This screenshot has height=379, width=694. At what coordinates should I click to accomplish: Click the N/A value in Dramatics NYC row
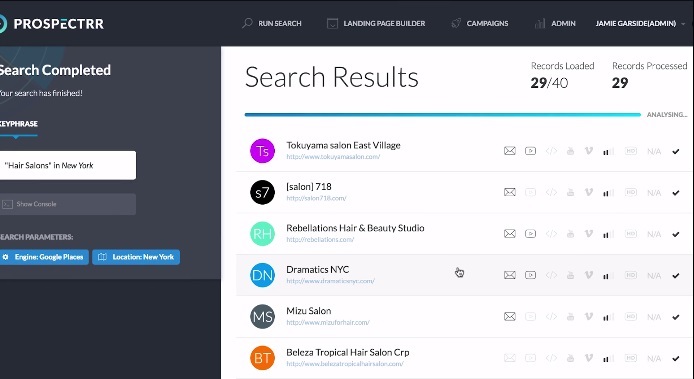click(x=654, y=275)
